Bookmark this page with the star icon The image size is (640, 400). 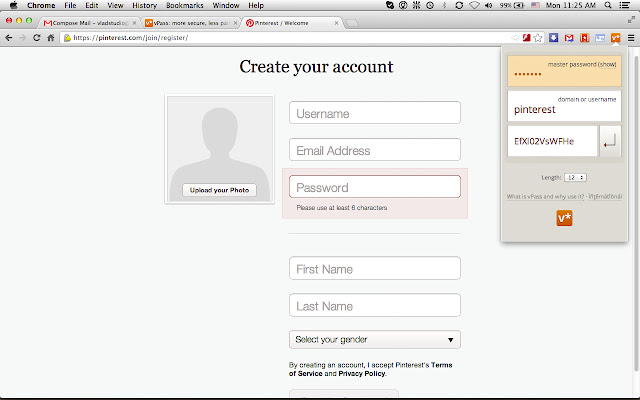(538, 38)
